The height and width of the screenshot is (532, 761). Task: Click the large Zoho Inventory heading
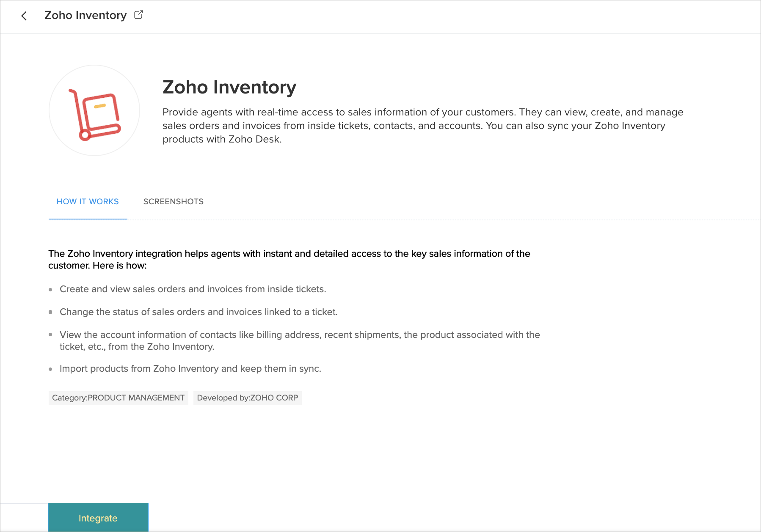(229, 87)
